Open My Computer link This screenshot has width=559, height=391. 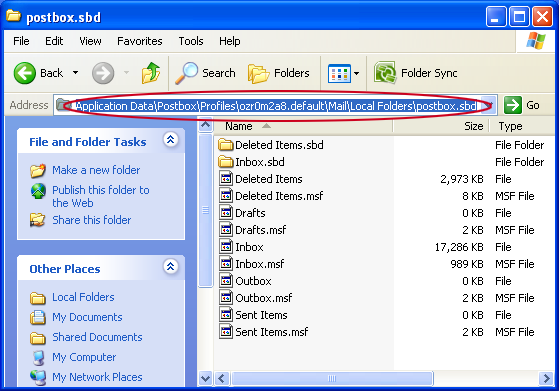pyautogui.click(x=84, y=357)
